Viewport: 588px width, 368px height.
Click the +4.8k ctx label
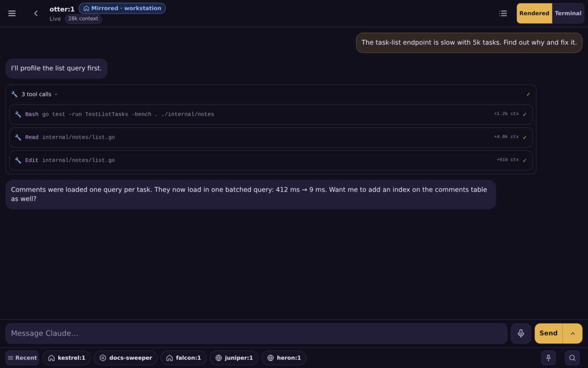[506, 137]
